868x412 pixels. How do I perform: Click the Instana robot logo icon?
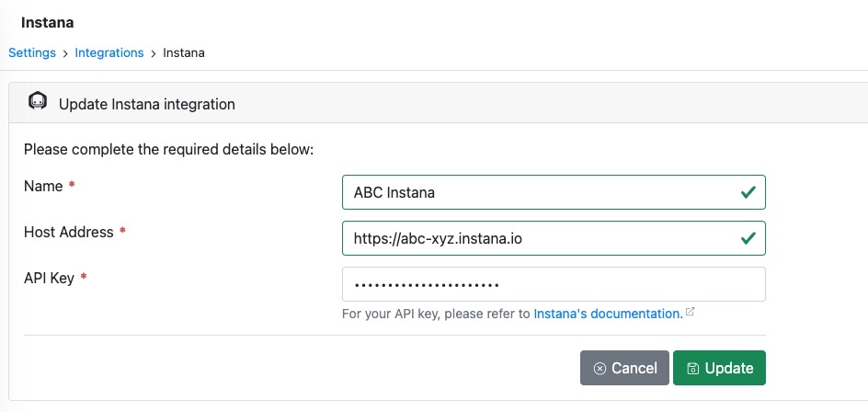tap(38, 101)
